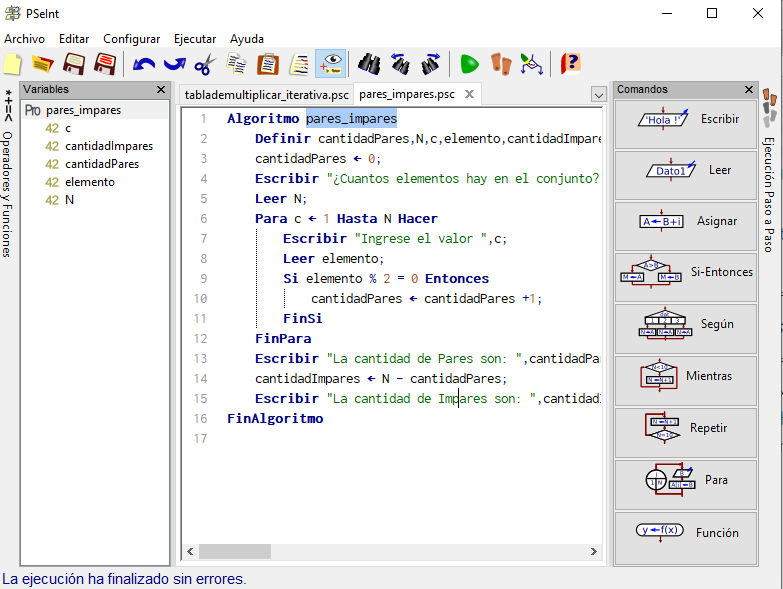The height and width of the screenshot is (589, 783).
Task: Create a new file with New icon
Action: point(13,64)
